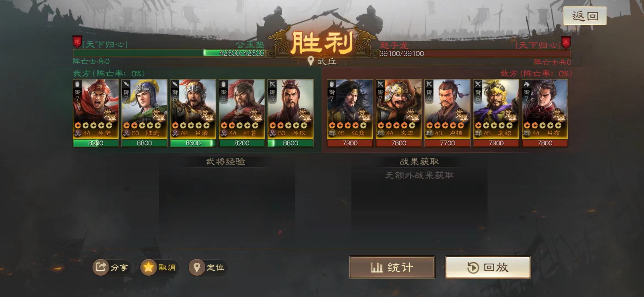The image size is (644, 297).
Task: Open the 统计 statistics button
Action: pos(392,267)
